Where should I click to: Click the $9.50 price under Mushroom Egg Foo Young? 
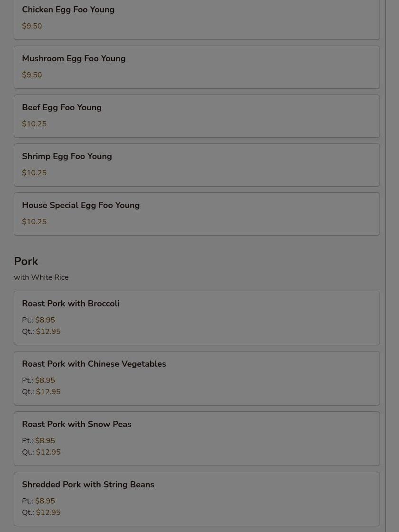pos(32,75)
